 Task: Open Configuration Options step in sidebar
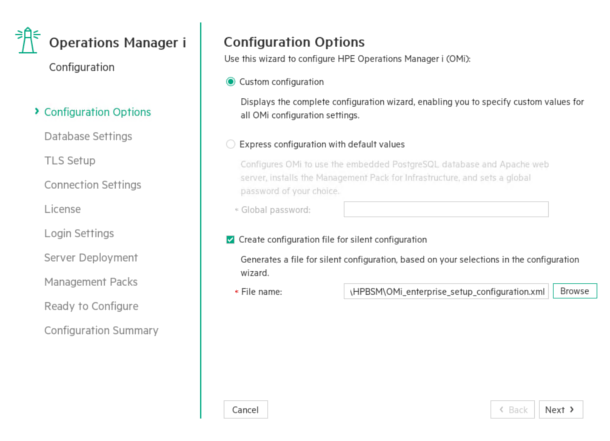click(x=97, y=112)
